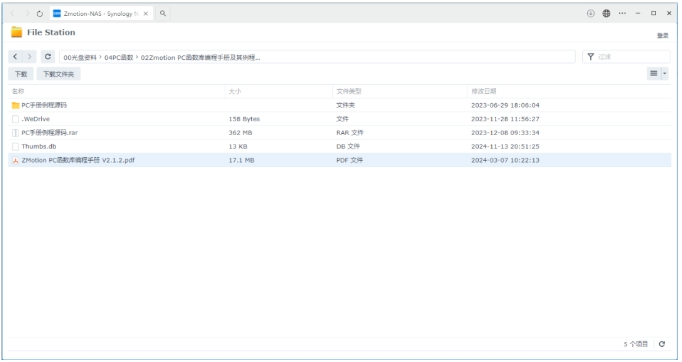Select ZMotion PC函数库编程手册 V2.1.2.pdf

[x=339, y=160]
